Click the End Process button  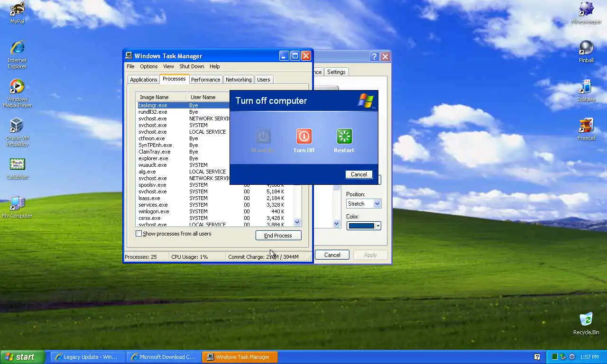point(278,236)
